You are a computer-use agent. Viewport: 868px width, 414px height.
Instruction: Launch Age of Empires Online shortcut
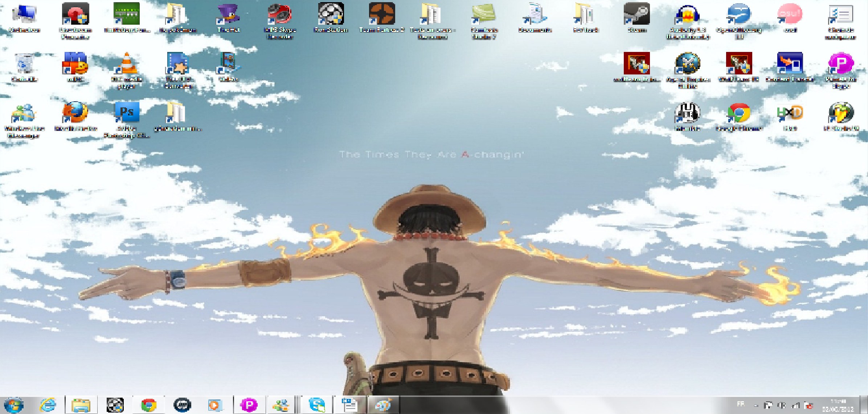pos(688,70)
